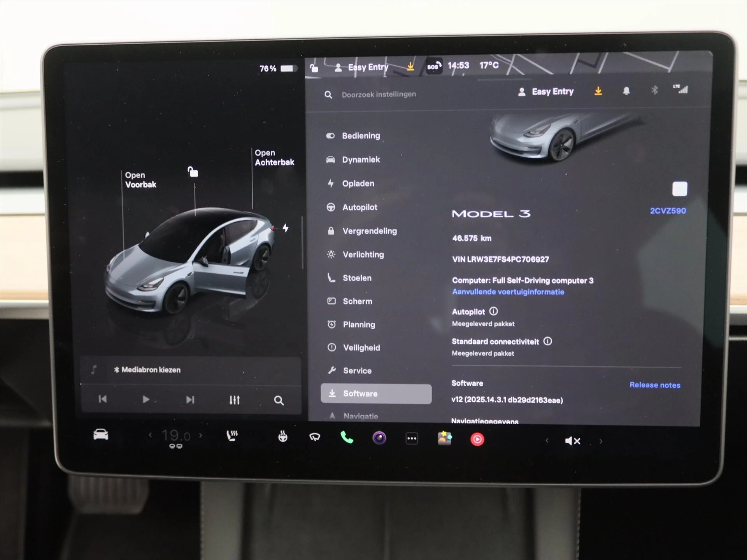The image size is (747, 560).
Task: Open the windshield wiper controls icon
Action: click(315, 438)
